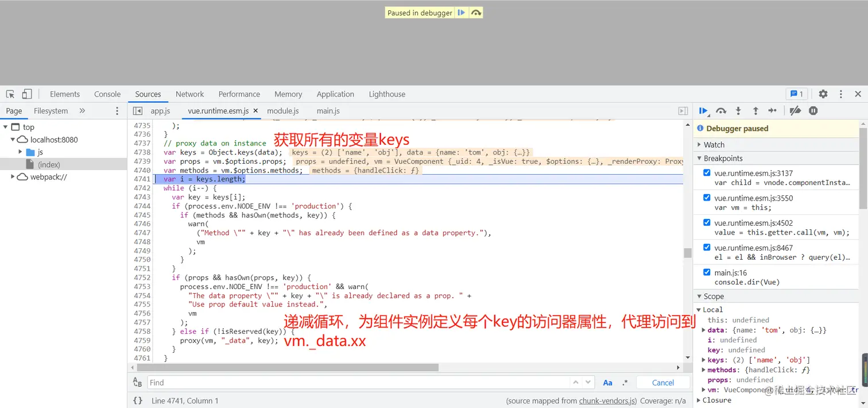
Task: Close vue.runtime.esm.js tab
Action: [x=255, y=111]
